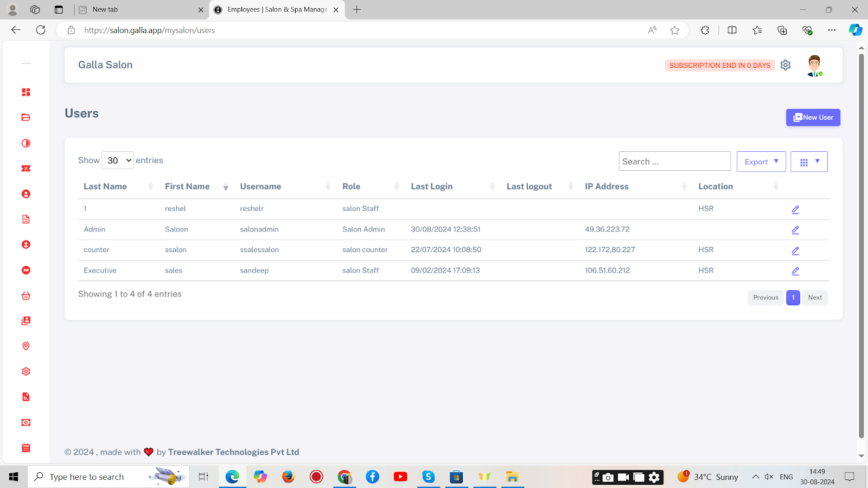Sort table by Role column

[371, 187]
